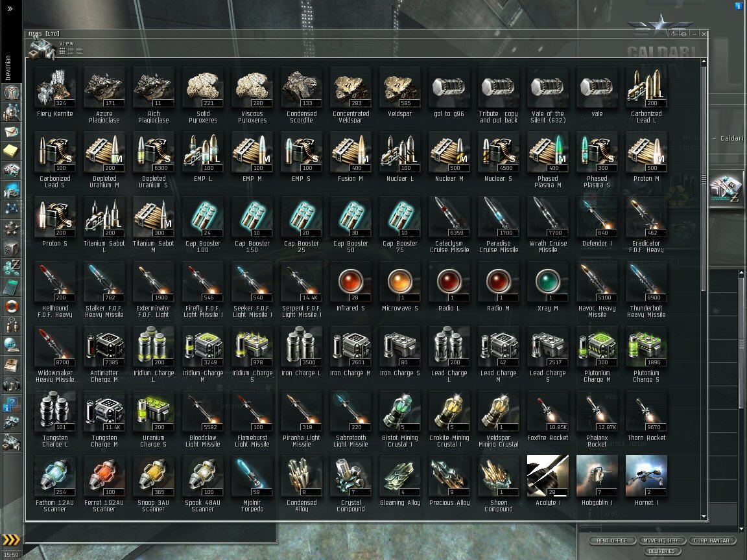Click the items window scroll-down arrow
Viewport: 747px width, 560px height.
704,517
